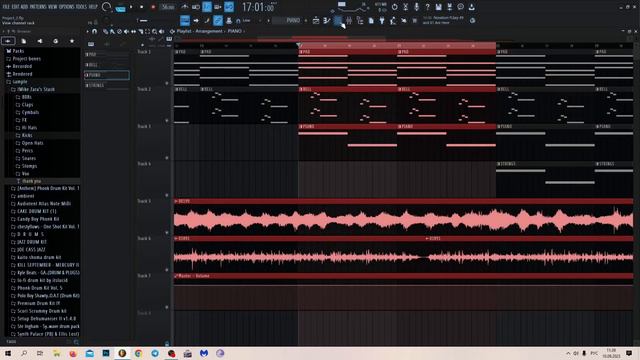This screenshot has width=640, height=360.
Task: Click the render/undo history clock icon
Action: (x=394, y=7)
